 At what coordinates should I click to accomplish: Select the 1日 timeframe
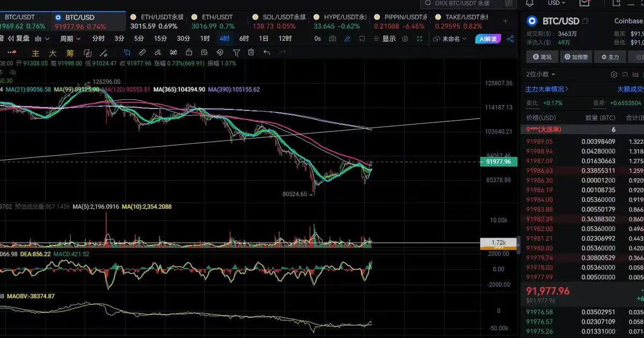[x=264, y=39]
